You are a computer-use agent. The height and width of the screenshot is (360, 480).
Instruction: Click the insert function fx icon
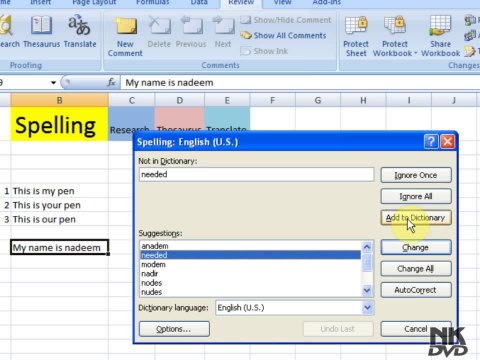click(111, 82)
